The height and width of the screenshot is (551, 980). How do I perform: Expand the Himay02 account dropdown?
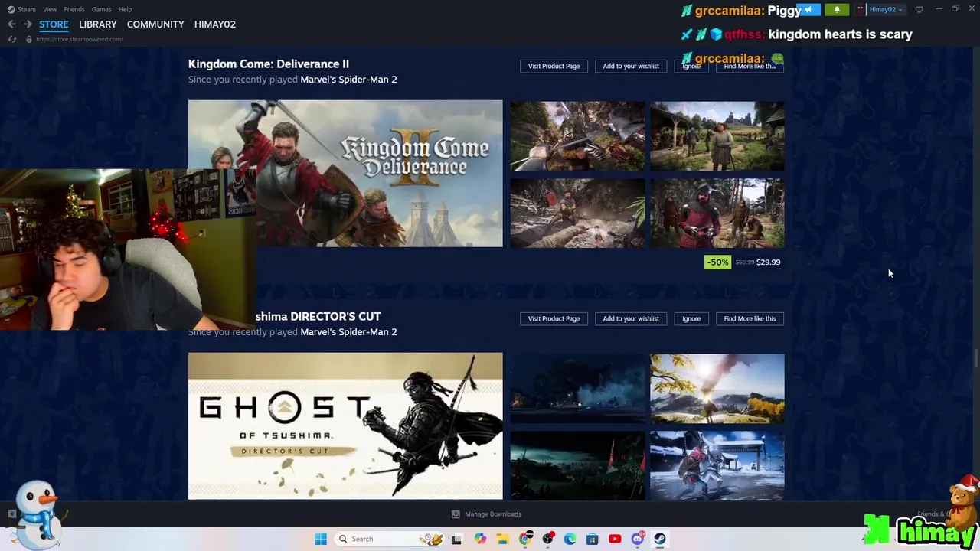(886, 9)
